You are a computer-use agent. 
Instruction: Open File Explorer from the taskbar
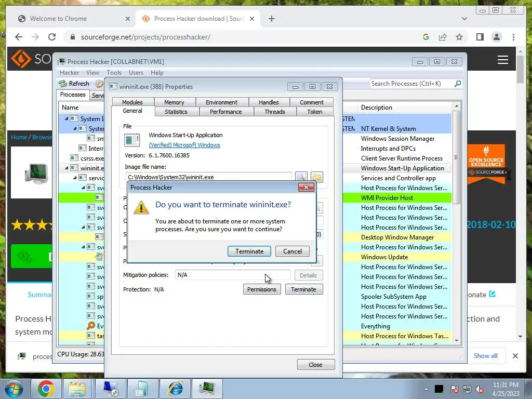(x=77, y=389)
